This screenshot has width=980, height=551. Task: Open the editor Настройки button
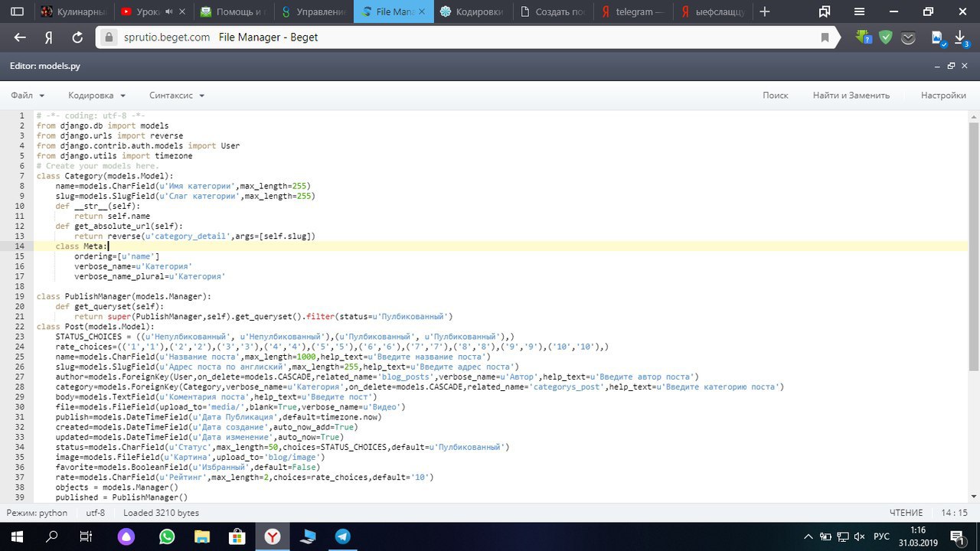click(x=943, y=96)
